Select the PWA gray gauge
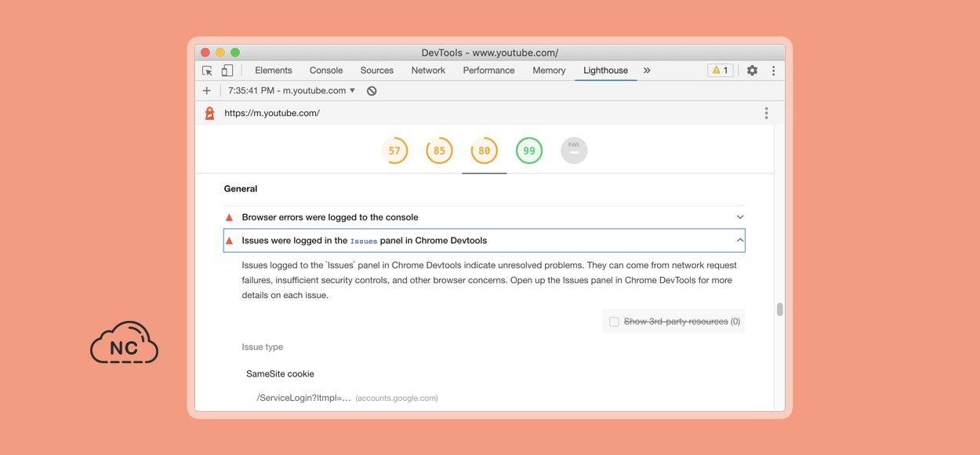This screenshot has height=455, width=980. 574,151
